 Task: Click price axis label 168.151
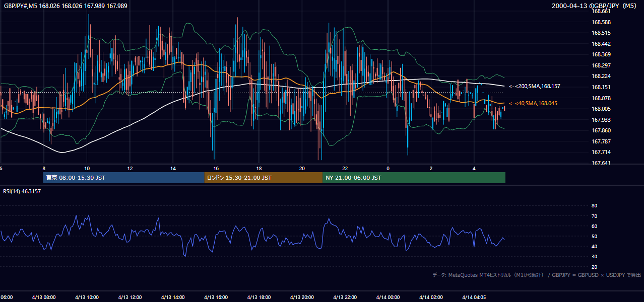pos(601,87)
